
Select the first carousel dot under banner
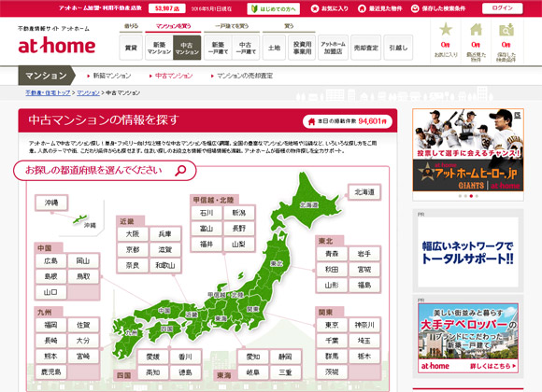pos(460,196)
